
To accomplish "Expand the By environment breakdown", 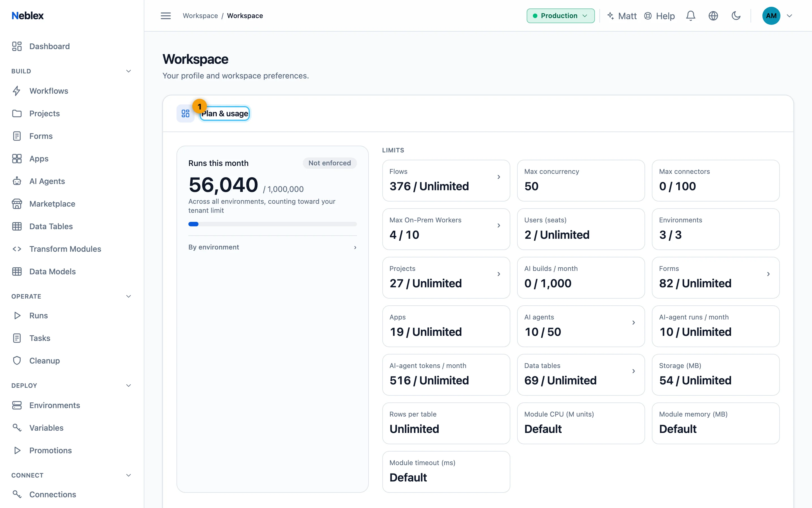I will [x=272, y=247].
